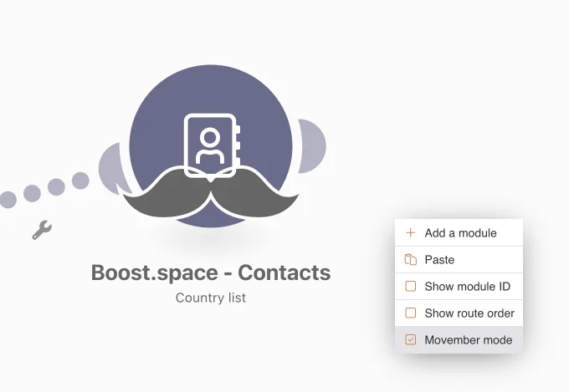Click the Boost.space - Contacts module title
The width and height of the screenshot is (569, 392).
tap(211, 272)
